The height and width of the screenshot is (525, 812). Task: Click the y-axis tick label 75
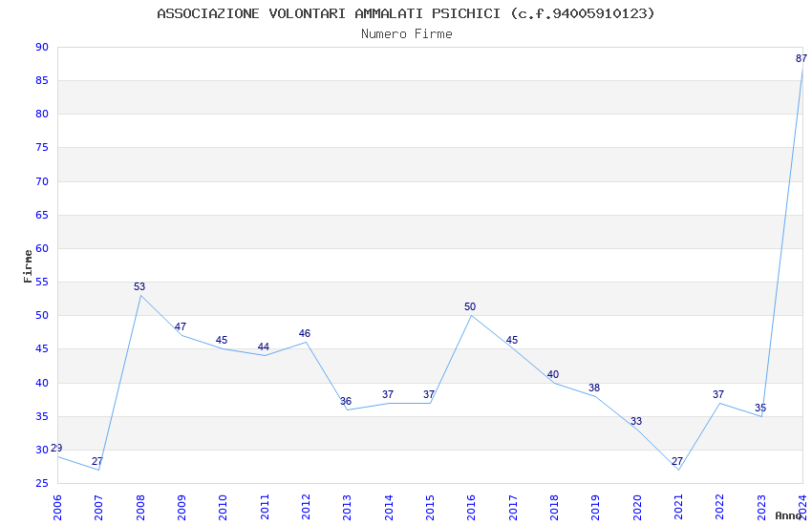[42, 148]
